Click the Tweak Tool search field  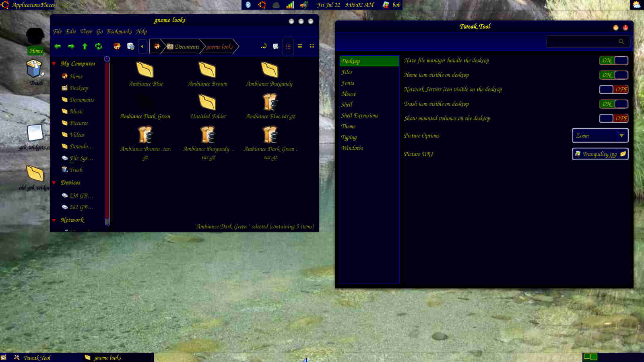click(588, 41)
